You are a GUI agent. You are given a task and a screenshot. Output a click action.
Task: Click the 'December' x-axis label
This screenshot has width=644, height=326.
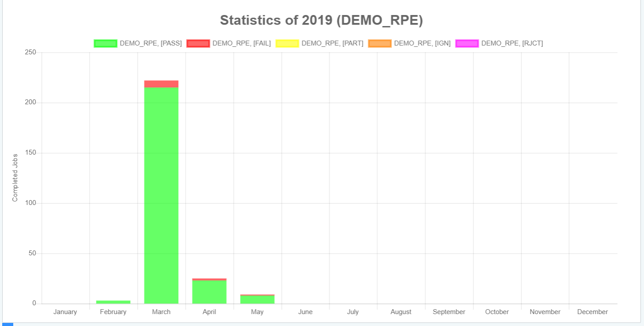pos(592,312)
